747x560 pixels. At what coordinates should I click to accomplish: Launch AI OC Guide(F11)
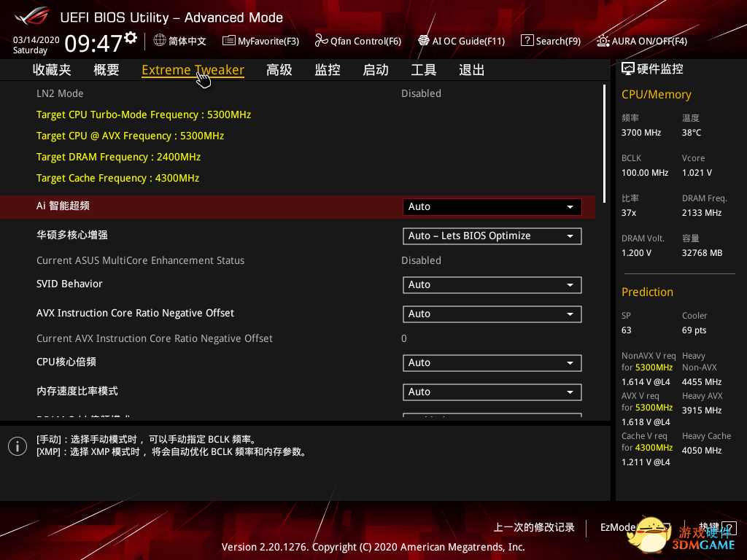tap(461, 41)
